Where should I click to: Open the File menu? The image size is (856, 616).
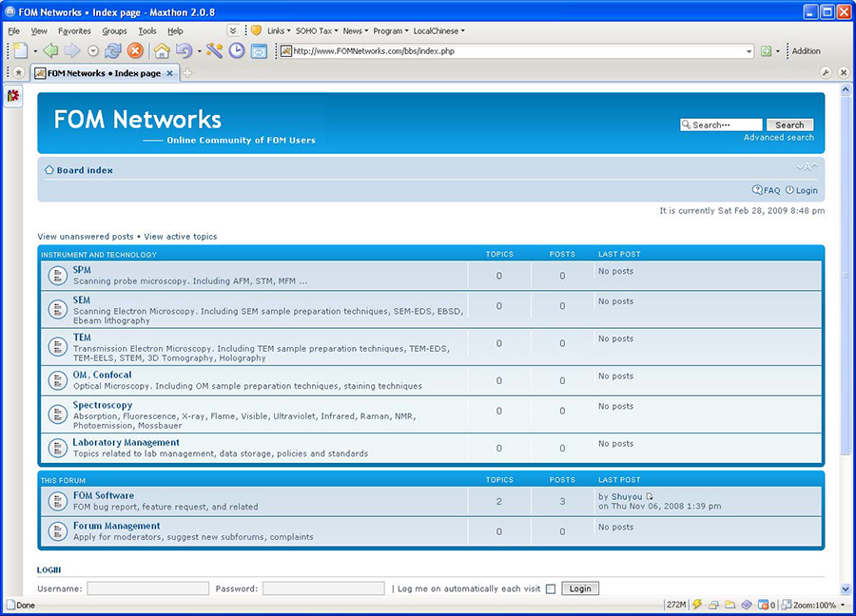[13, 30]
